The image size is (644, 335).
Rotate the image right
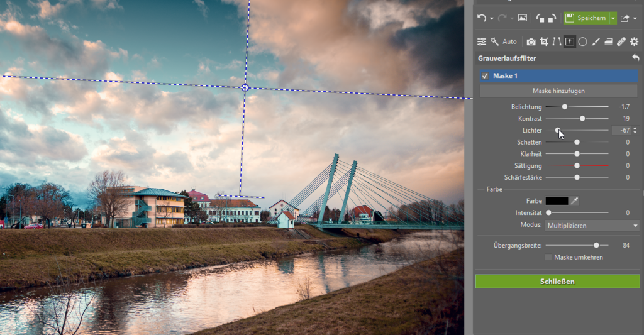click(552, 19)
